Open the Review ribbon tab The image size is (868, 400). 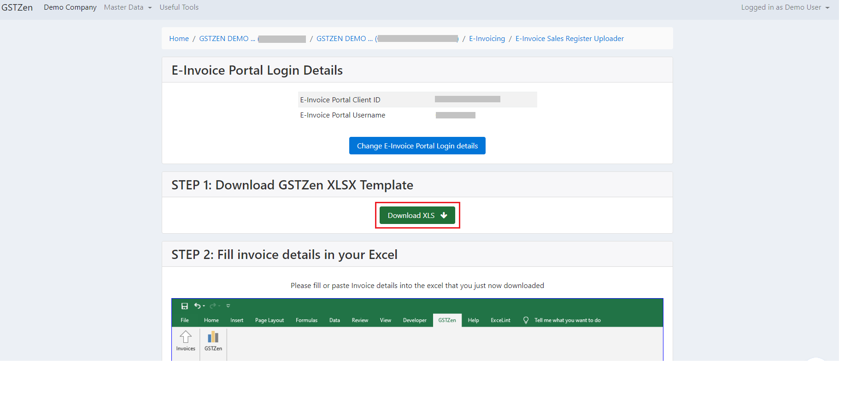tap(360, 320)
